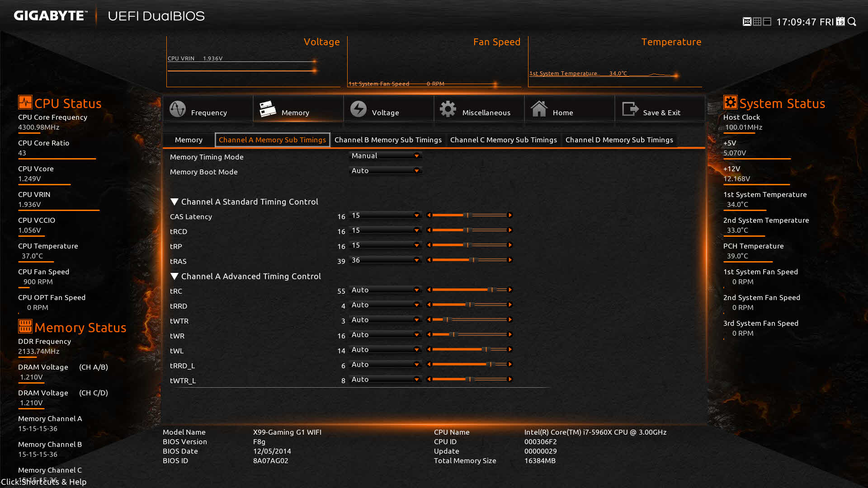Viewport: 868px width, 488px height.
Task: Open the tWL Auto dropdown
Action: [386, 349]
